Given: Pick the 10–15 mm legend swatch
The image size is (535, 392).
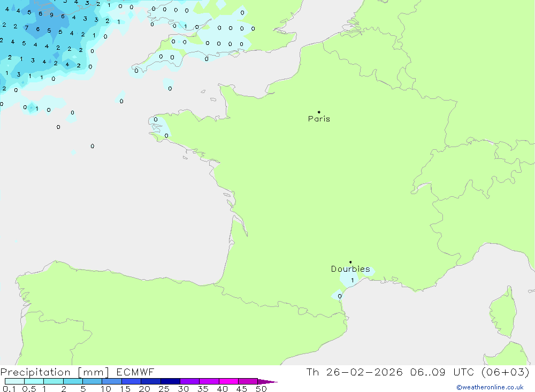Looking at the screenshot, I should [x=112, y=381].
